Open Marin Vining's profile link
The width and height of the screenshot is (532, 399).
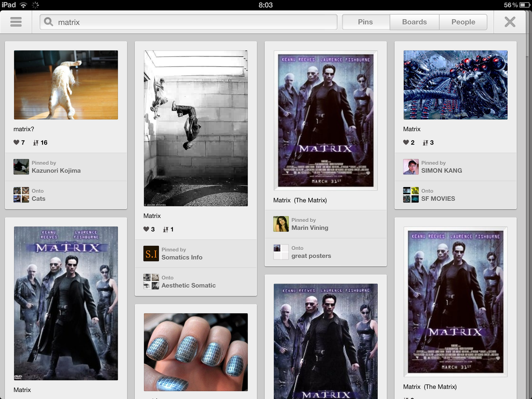tap(310, 227)
